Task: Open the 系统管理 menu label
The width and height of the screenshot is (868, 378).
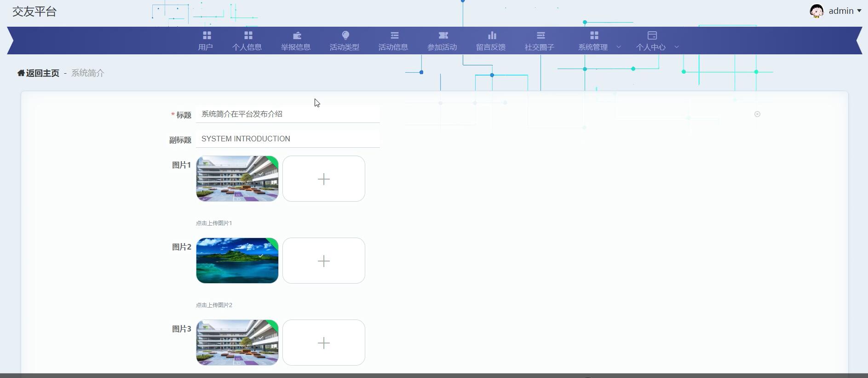Action: point(593,47)
